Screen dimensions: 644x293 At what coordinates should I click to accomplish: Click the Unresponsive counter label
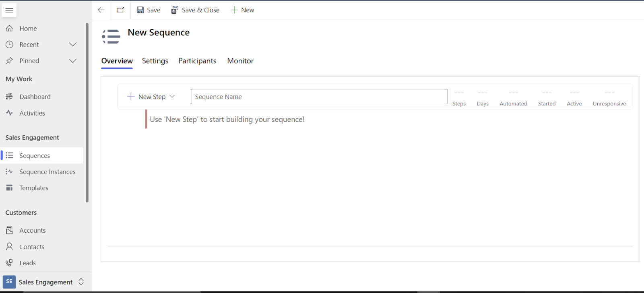coord(609,103)
